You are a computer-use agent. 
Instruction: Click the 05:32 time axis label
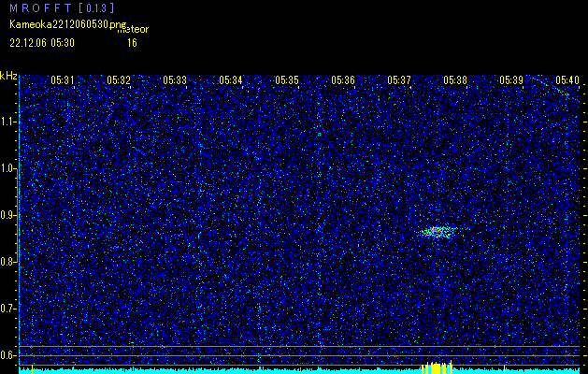118,79
